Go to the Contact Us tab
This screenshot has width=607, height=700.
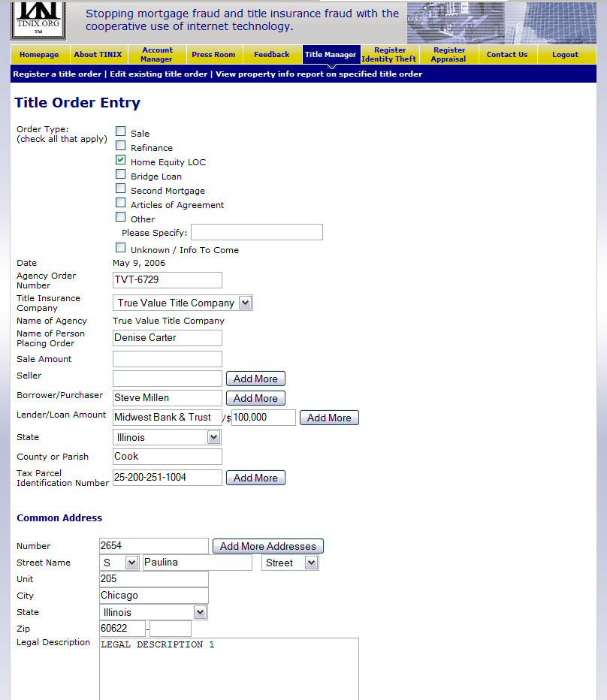(507, 55)
